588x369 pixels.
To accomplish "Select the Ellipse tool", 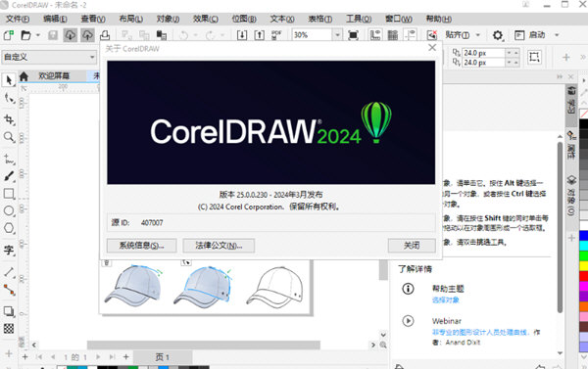I will 9,210.
